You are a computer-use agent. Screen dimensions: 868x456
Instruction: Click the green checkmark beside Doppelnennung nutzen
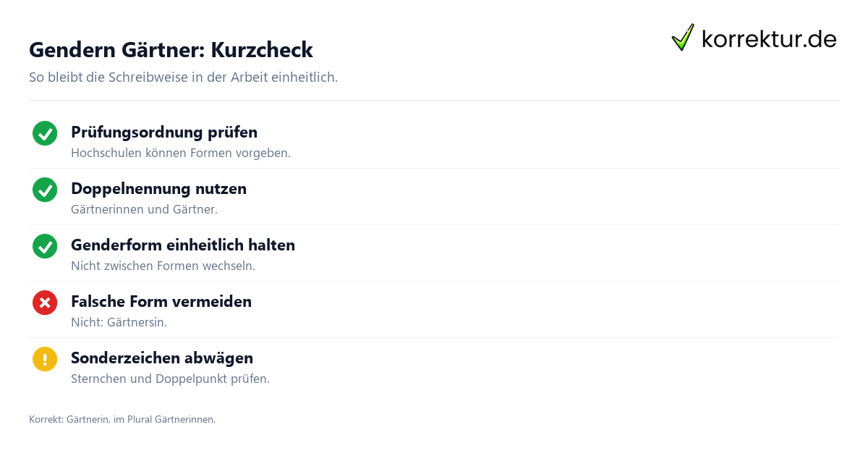coord(45,190)
